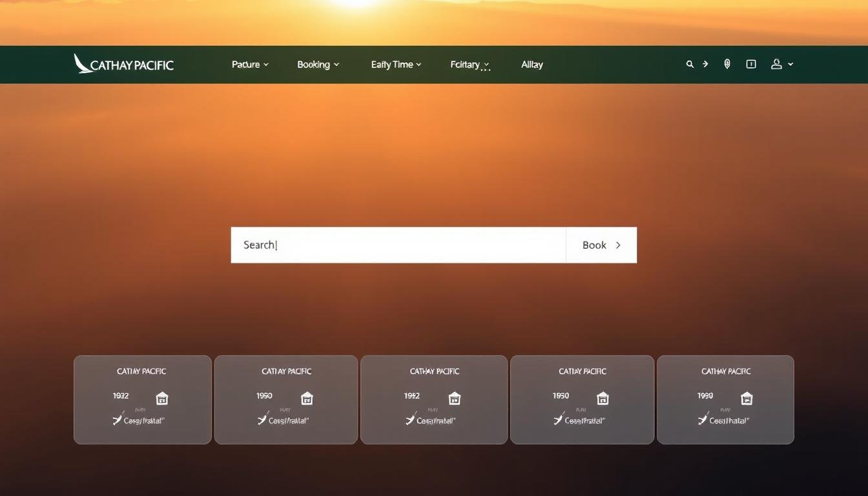Click the microphone icon in header

[x=727, y=65]
